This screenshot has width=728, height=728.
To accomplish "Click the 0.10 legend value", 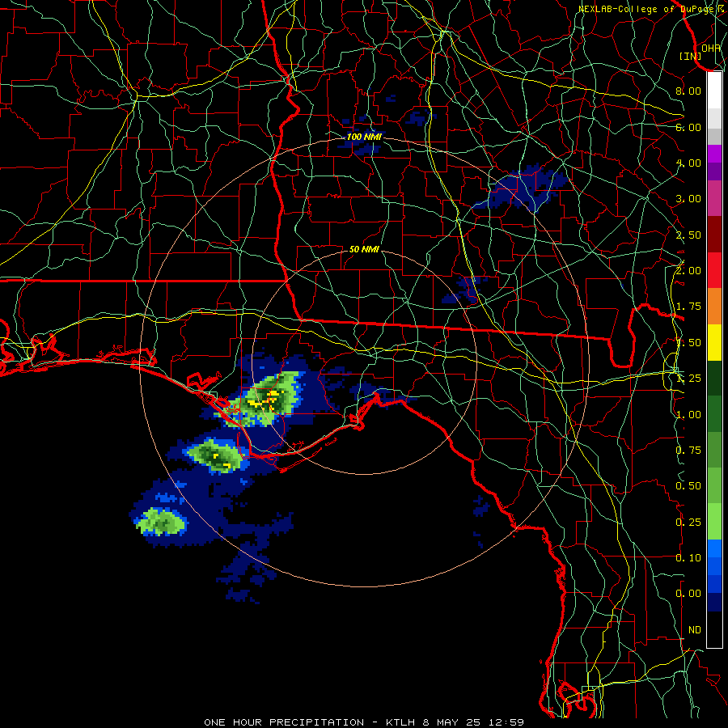I will point(688,558).
